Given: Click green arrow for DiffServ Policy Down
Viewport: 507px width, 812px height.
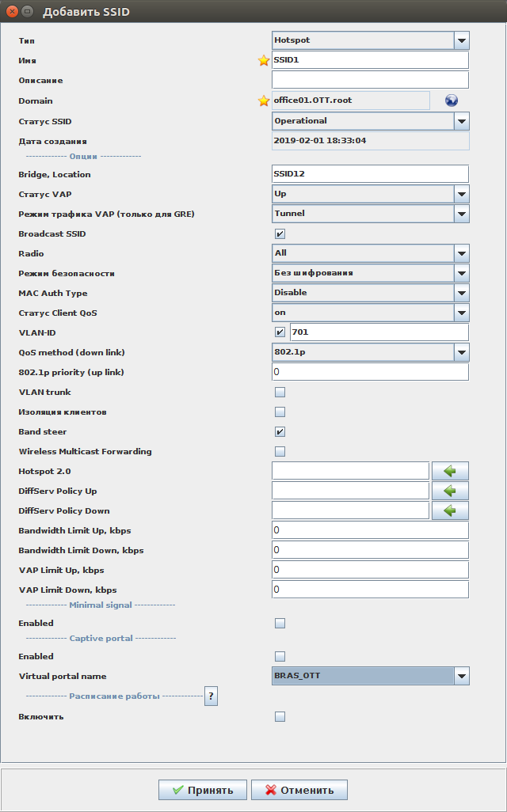Looking at the screenshot, I should click(x=450, y=510).
